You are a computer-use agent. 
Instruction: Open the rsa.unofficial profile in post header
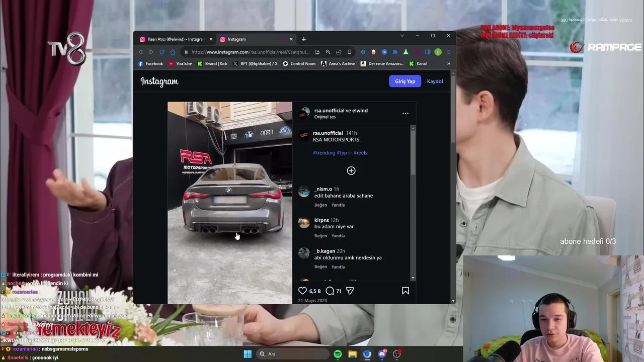[329, 111]
